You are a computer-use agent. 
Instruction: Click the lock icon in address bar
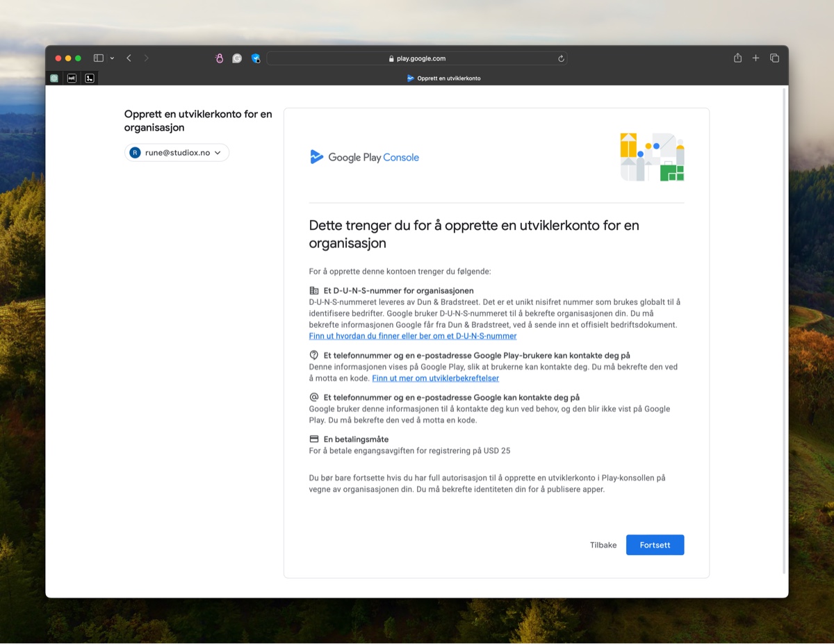pyautogui.click(x=391, y=59)
